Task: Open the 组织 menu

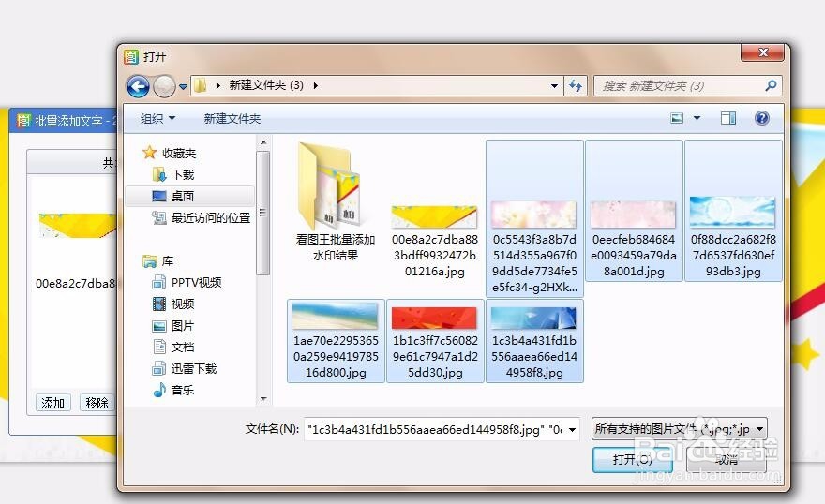Action: coord(157,119)
